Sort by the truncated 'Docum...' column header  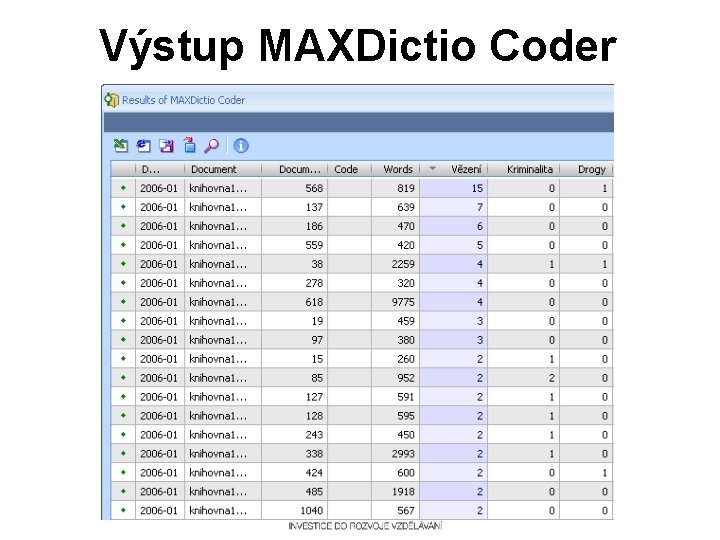294,169
